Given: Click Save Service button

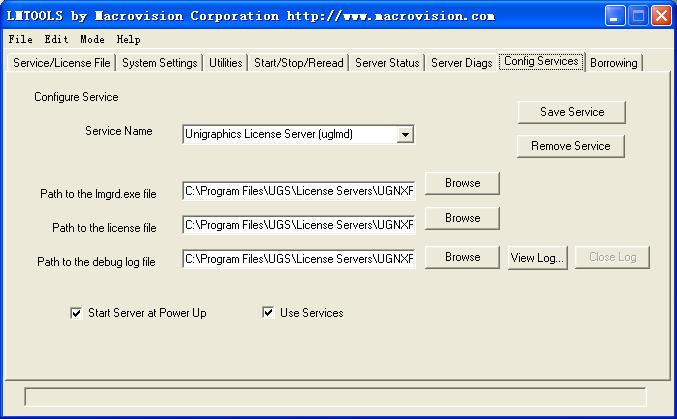Looking at the screenshot, I should click(x=572, y=112).
